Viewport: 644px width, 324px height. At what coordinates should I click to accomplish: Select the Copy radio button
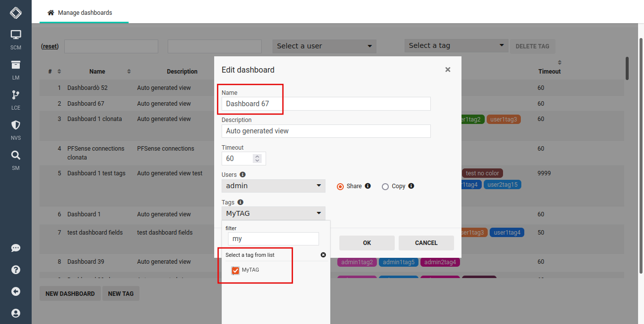[x=385, y=186]
